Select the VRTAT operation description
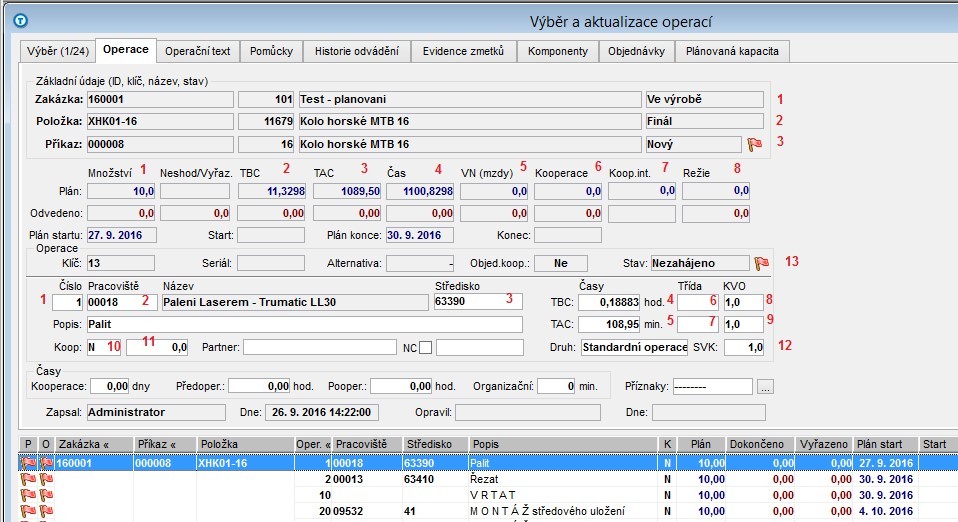The height and width of the screenshot is (522, 958). (493, 495)
